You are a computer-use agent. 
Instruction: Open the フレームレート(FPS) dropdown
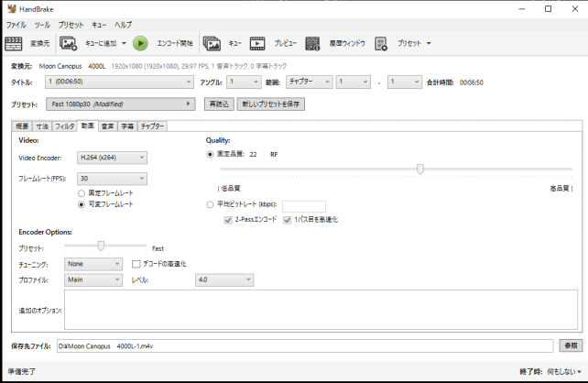(x=112, y=179)
